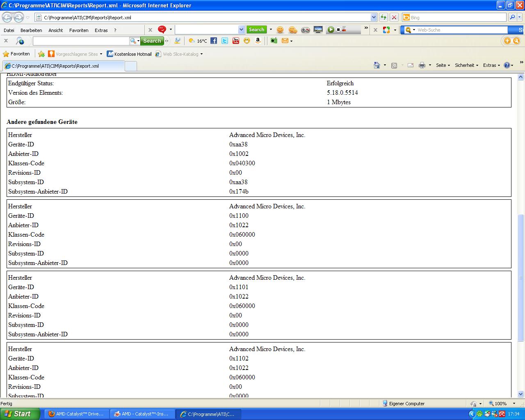The height and width of the screenshot is (420, 525).
Task: Open the Ansicht menu
Action: (x=56, y=30)
